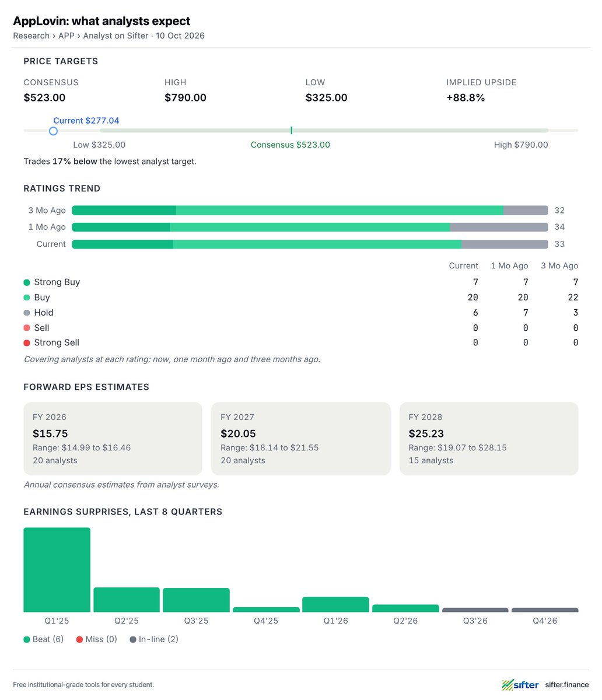Click the Sifter logo icon in footer
The image size is (602, 700).
pyautogui.click(x=520, y=684)
